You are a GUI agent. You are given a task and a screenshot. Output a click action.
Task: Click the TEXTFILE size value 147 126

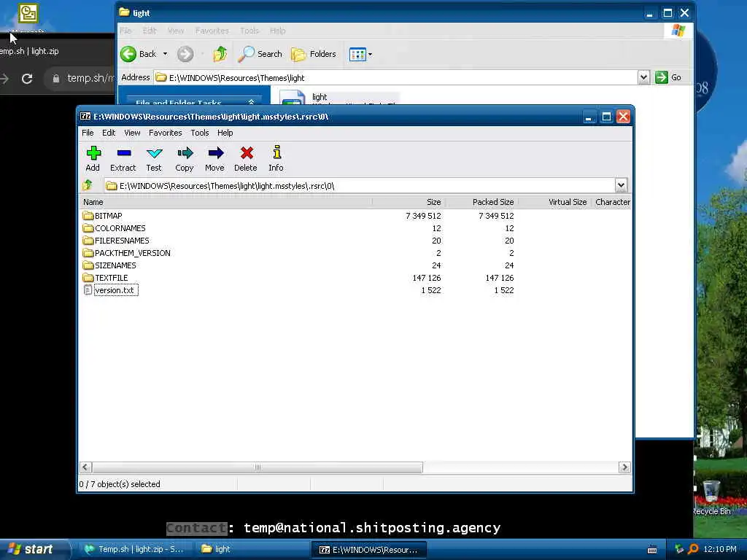(x=426, y=278)
